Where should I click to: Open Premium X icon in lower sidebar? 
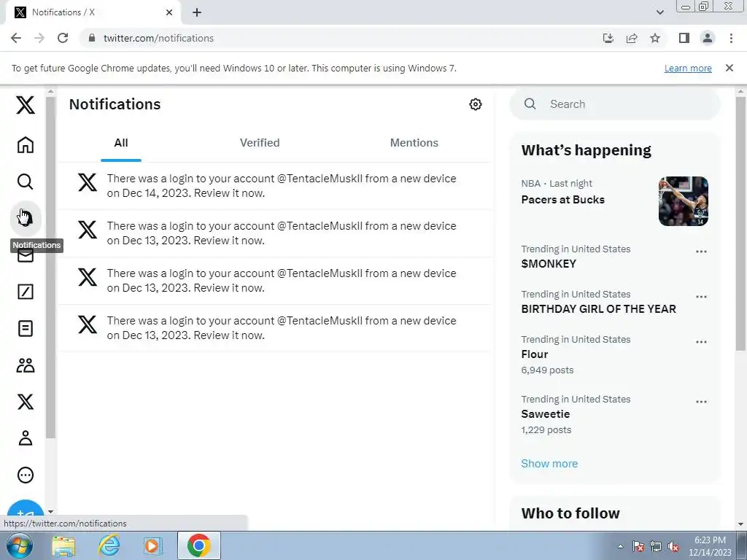[26, 402]
